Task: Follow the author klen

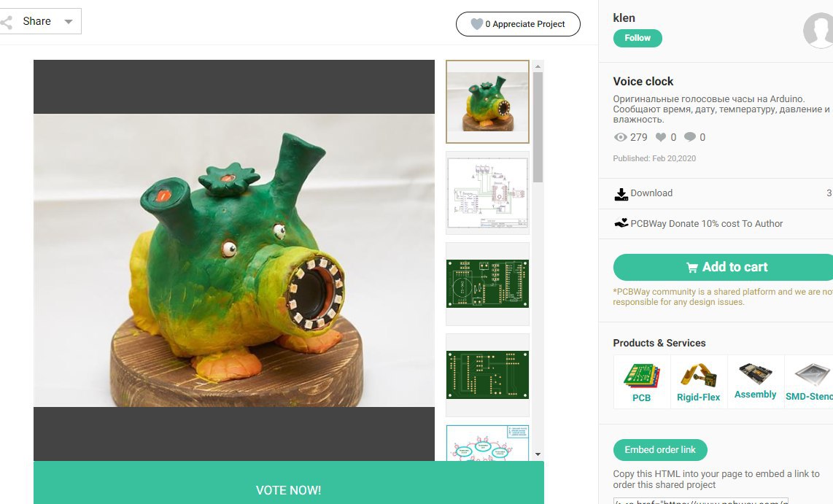Action: click(638, 38)
